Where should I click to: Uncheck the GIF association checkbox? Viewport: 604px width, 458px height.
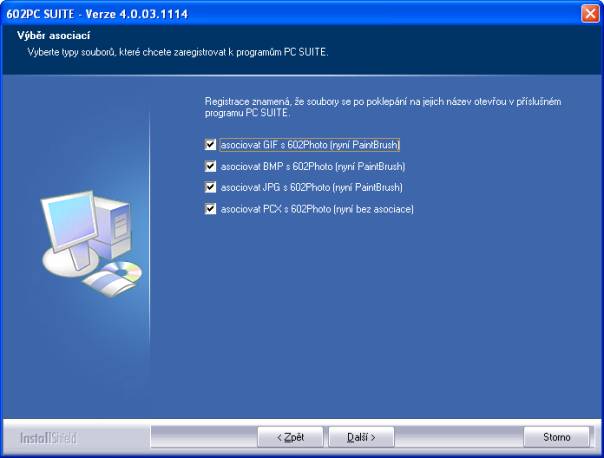(x=210, y=145)
